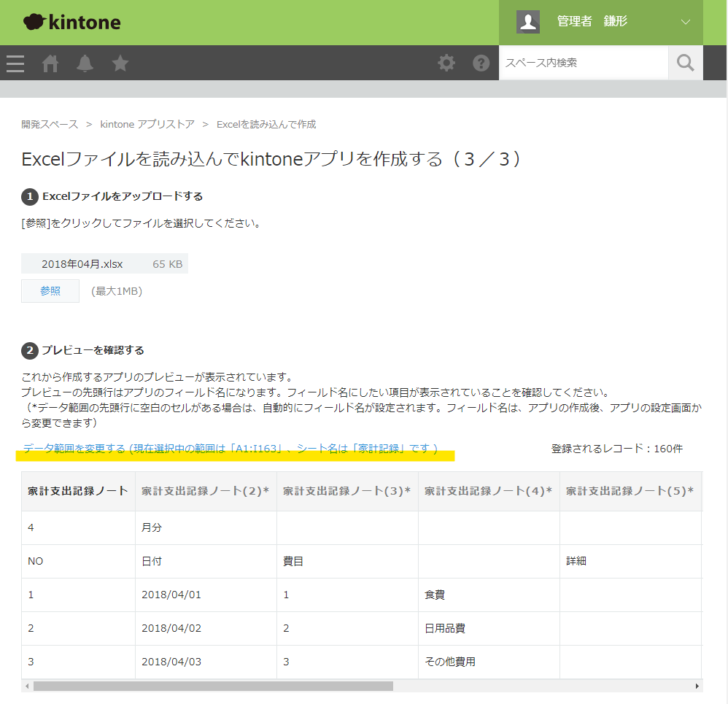This screenshot has height=704, width=728.
Task: Open kintone アプリストア breadcrumb link
Action: click(147, 125)
